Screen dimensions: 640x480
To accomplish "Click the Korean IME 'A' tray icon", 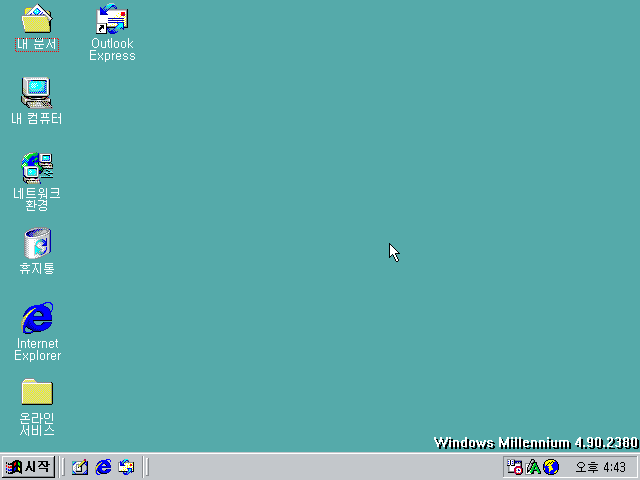I will [533, 467].
